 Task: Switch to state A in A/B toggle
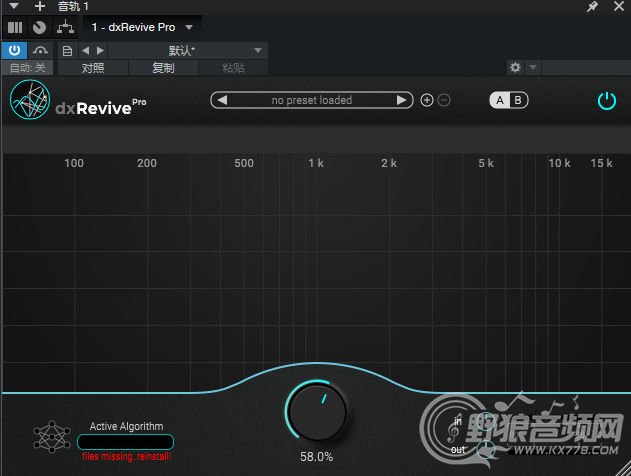[x=500, y=100]
